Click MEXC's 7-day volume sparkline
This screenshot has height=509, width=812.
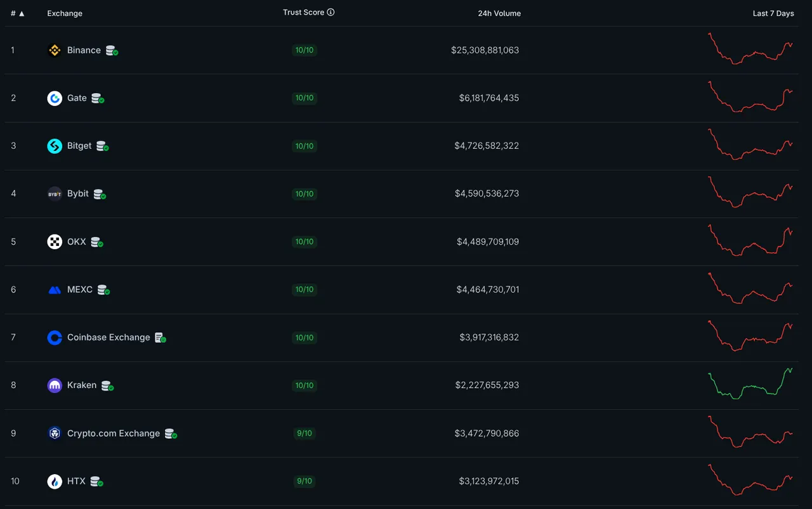click(x=750, y=288)
